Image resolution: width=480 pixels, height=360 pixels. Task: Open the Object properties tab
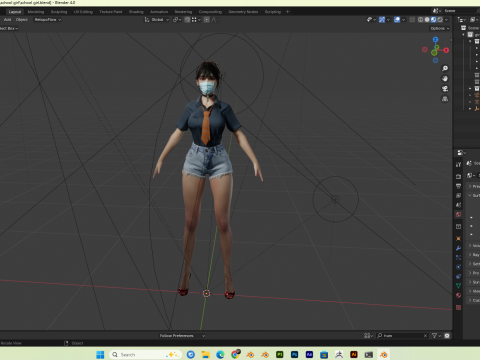tap(458, 239)
